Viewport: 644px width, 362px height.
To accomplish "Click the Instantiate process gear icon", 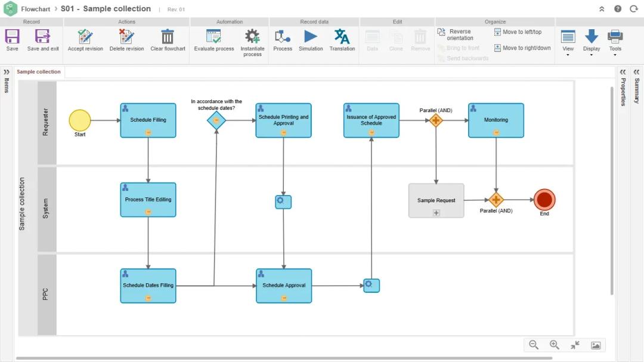I will [252, 37].
